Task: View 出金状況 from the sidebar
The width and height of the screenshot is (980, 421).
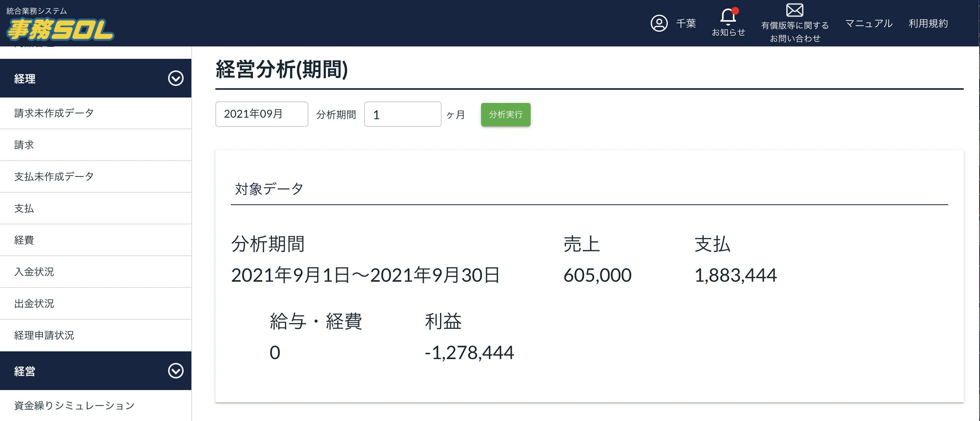Action: coord(34,303)
